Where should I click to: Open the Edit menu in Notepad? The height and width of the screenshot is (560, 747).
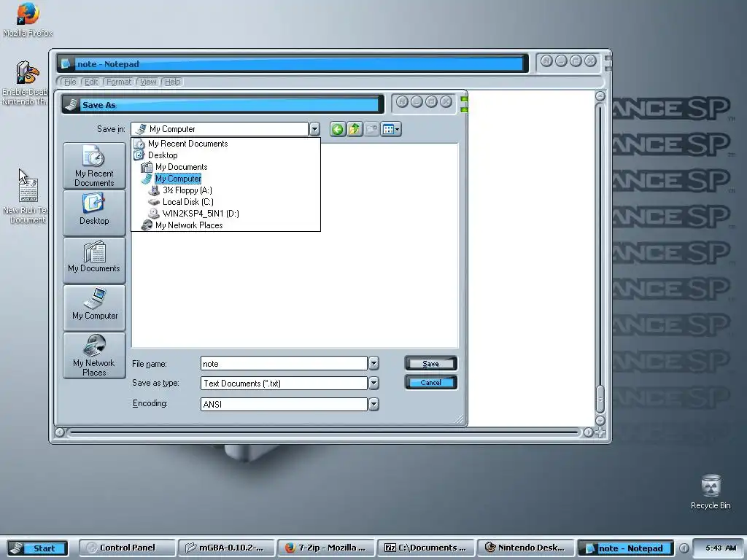click(90, 82)
